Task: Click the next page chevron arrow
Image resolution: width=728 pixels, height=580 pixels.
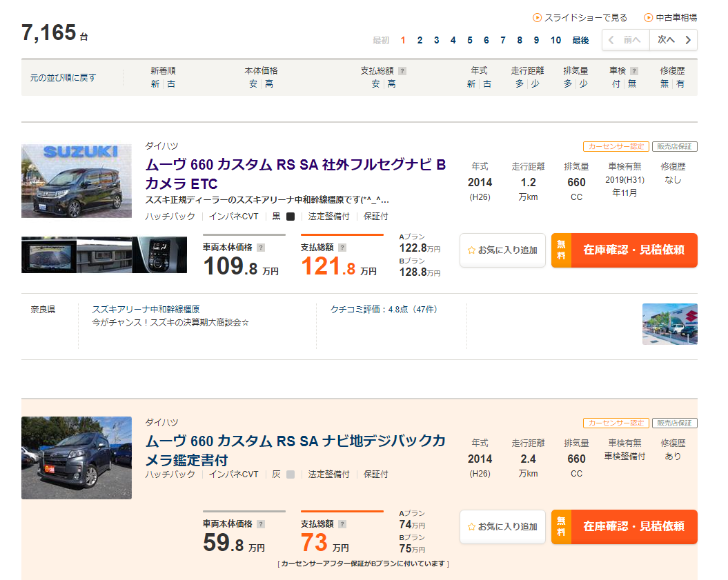Action: tap(688, 40)
